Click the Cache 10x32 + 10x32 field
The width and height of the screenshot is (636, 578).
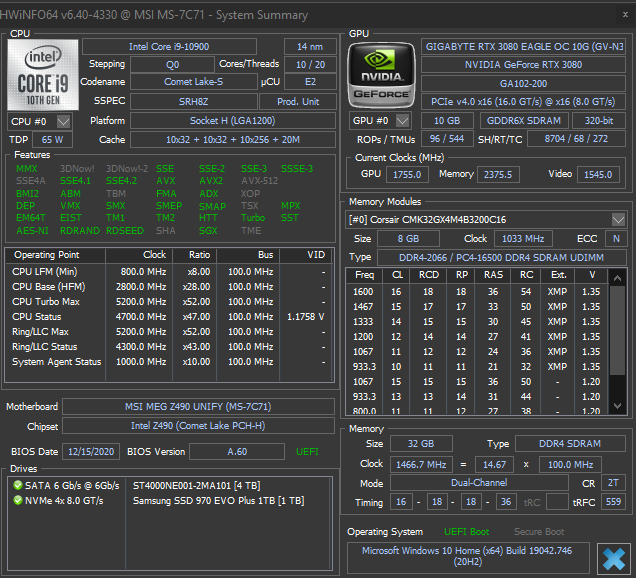(233, 140)
